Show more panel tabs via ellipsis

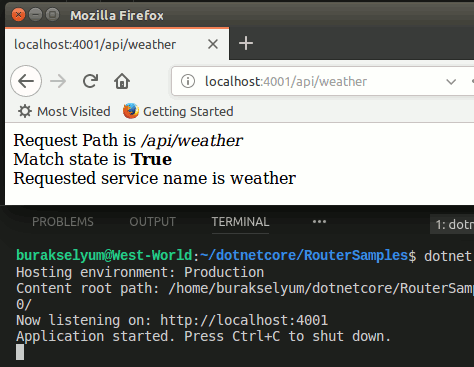coord(319,222)
